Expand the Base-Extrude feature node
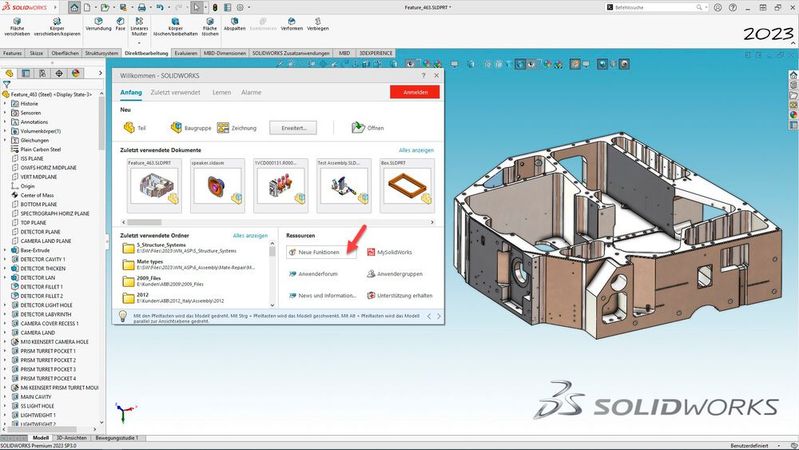The width and height of the screenshot is (799, 450). (5, 250)
